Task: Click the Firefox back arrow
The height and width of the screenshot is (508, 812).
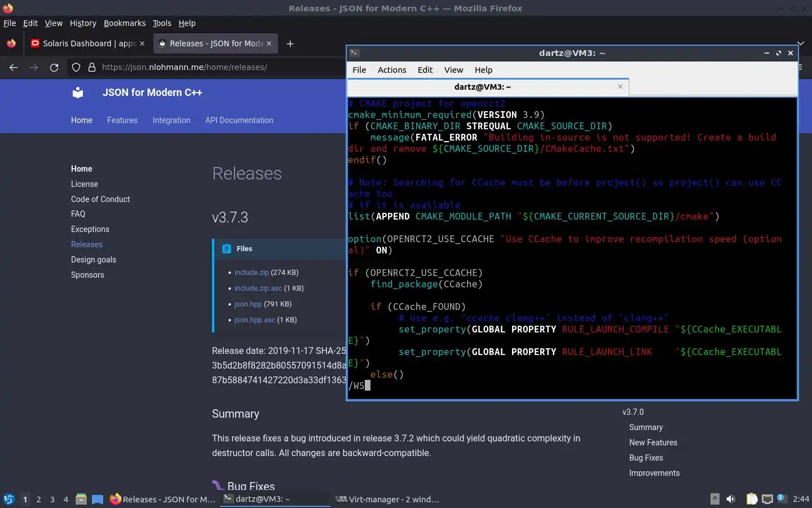Action: tap(14, 67)
